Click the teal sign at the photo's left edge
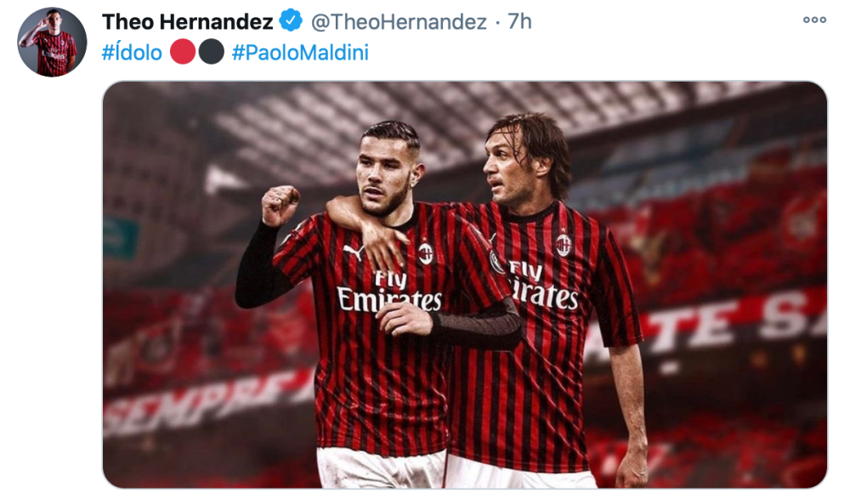This screenshot has width=850, height=504. [120, 237]
